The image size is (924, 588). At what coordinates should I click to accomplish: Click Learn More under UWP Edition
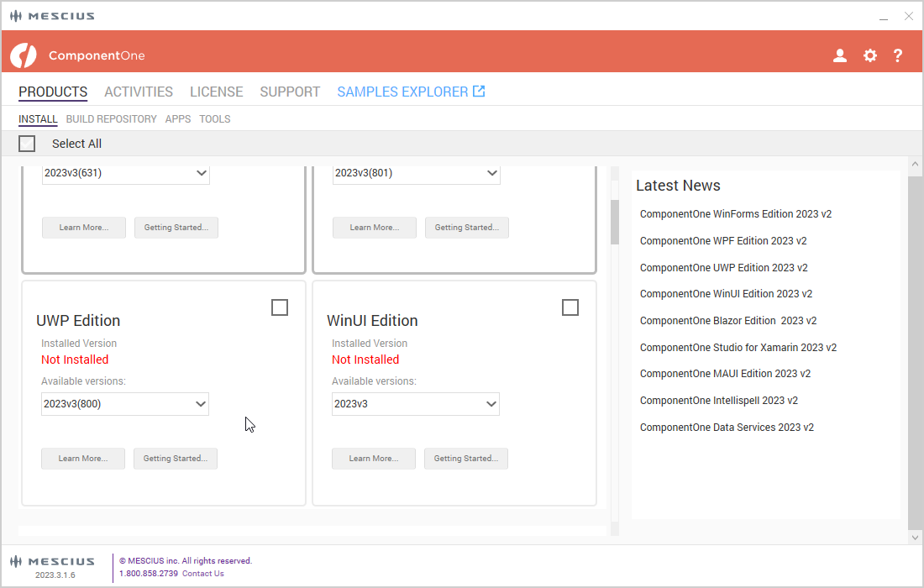(x=83, y=459)
